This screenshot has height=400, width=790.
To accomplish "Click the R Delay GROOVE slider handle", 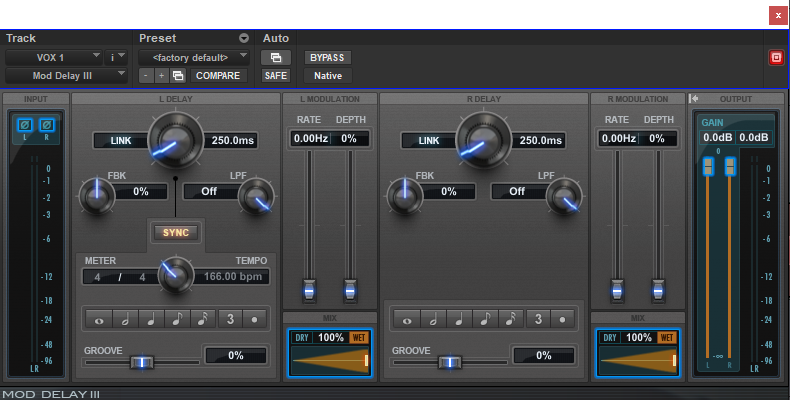I will tap(450, 362).
